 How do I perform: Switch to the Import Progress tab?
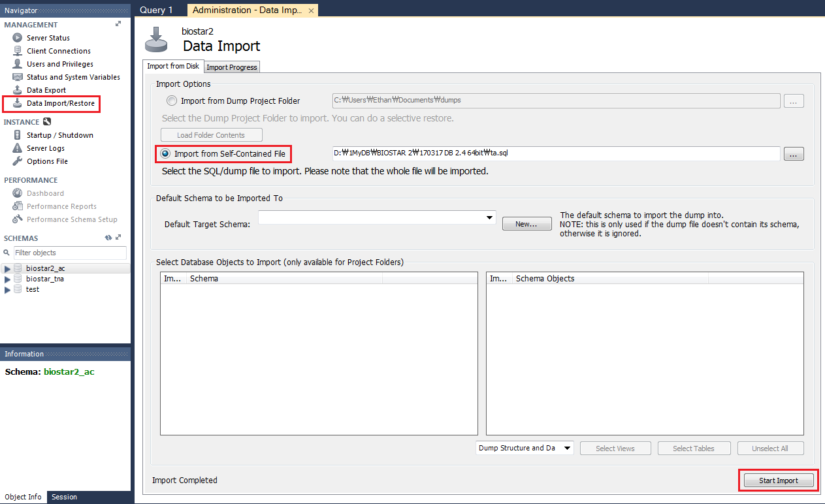(231, 67)
